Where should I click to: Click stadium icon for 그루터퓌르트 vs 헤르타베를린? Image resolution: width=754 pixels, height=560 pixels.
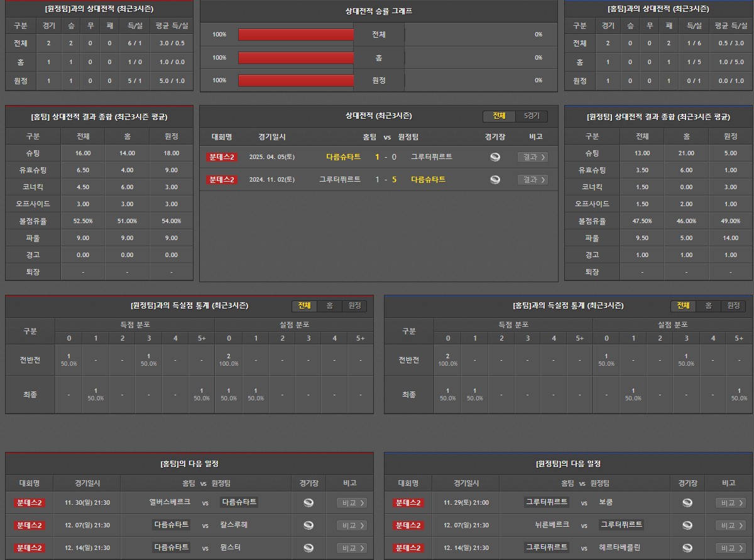687,548
